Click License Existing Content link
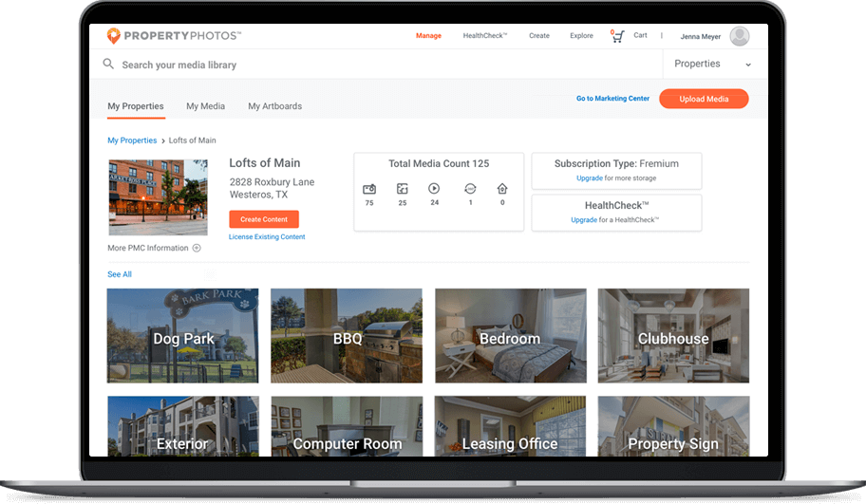The height and width of the screenshot is (504, 866). point(267,237)
